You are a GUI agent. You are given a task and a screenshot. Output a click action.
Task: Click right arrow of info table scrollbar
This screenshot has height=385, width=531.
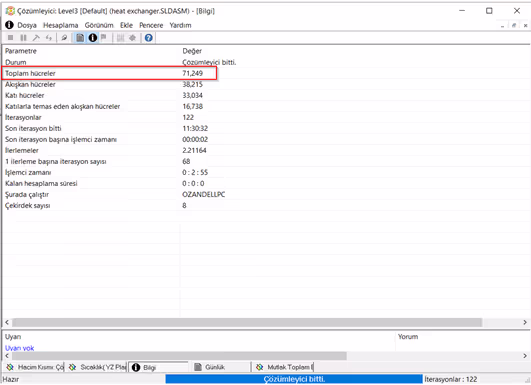click(x=525, y=322)
